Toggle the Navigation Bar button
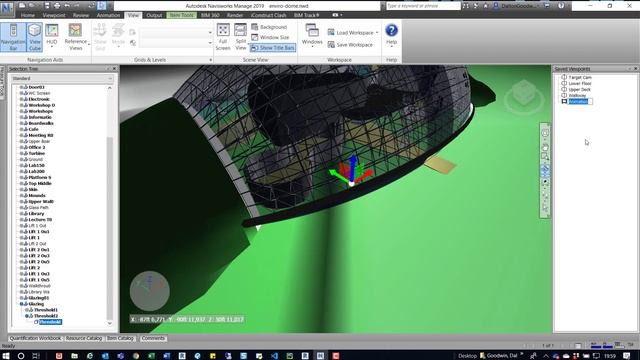Screen dimensions: 640x360 tap(13, 37)
